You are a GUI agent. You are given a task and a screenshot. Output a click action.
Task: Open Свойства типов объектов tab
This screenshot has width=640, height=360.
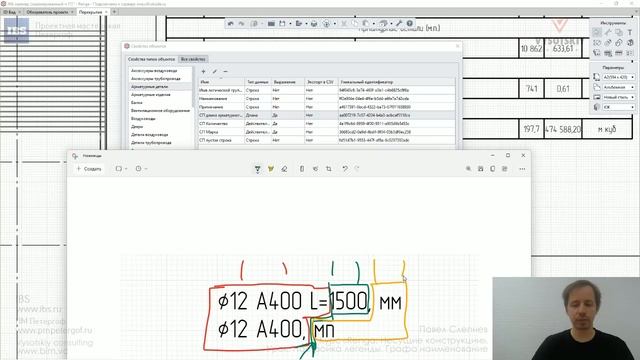point(151,59)
